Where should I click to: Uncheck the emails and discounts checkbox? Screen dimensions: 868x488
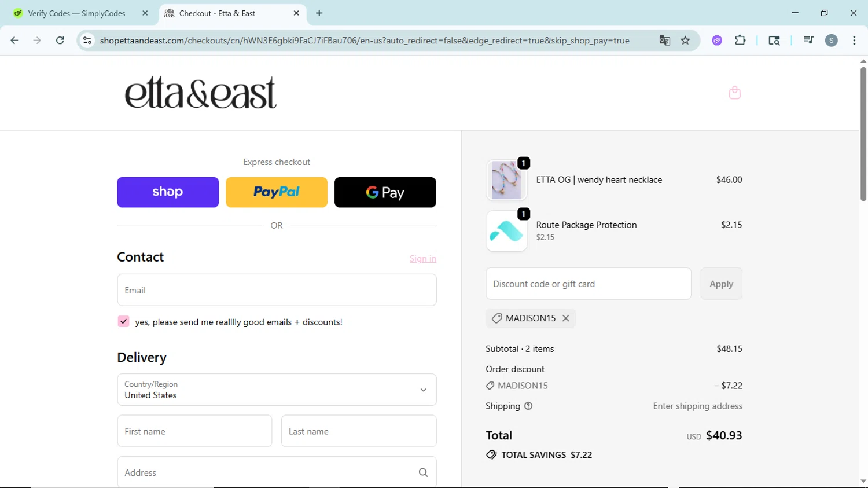coord(123,322)
